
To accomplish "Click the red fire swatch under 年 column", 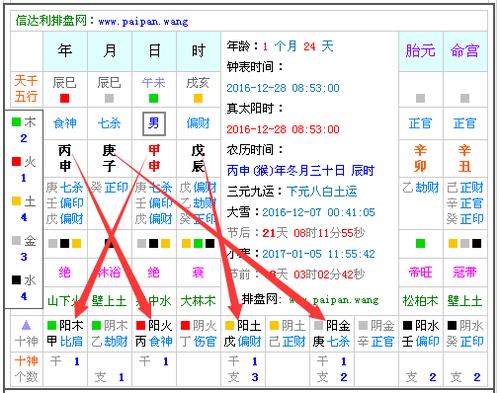I will pyautogui.click(x=65, y=98).
